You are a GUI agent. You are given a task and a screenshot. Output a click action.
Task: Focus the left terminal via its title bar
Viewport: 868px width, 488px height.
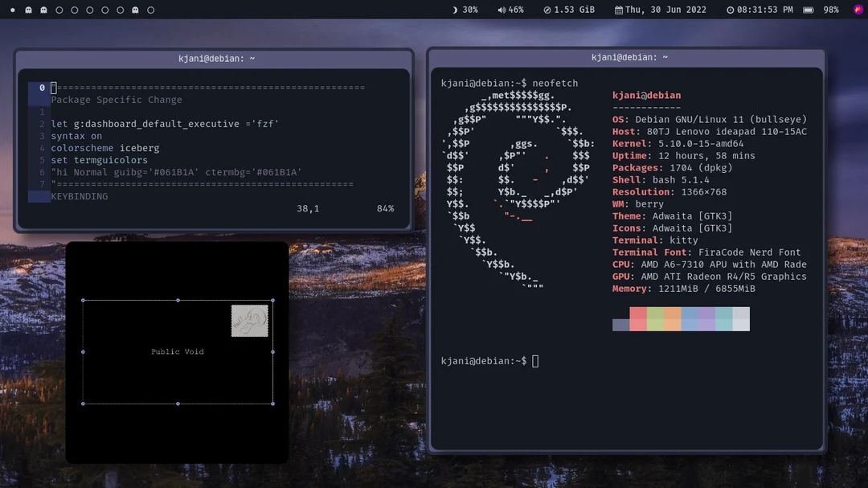point(219,58)
